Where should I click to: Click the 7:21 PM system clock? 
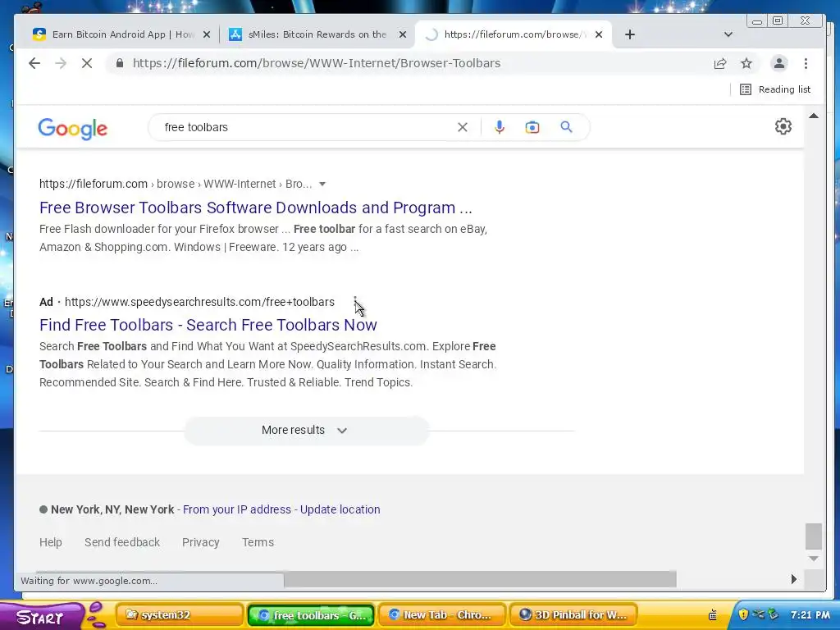click(x=810, y=615)
